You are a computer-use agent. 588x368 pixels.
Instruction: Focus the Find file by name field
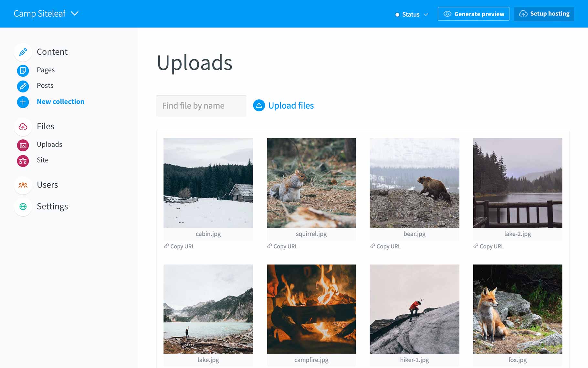(201, 106)
